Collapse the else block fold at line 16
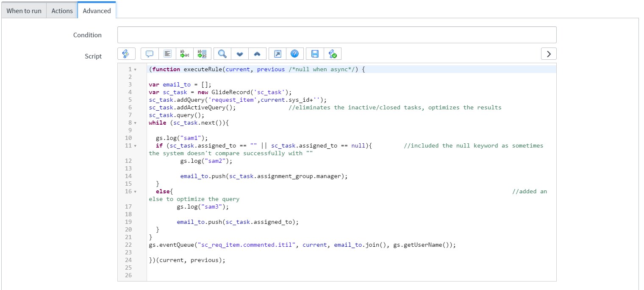The width and height of the screenshot is (644, 290). coord(135,192)
